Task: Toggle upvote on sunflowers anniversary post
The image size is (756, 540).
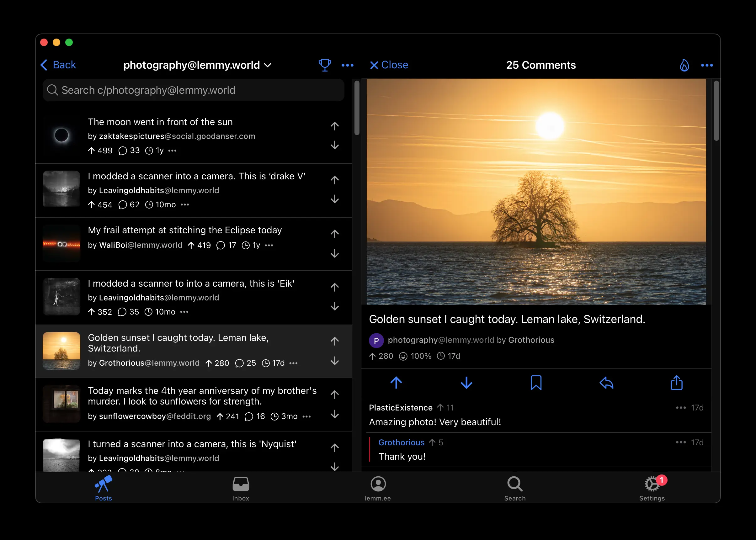Action: click(x=335, y=395)
